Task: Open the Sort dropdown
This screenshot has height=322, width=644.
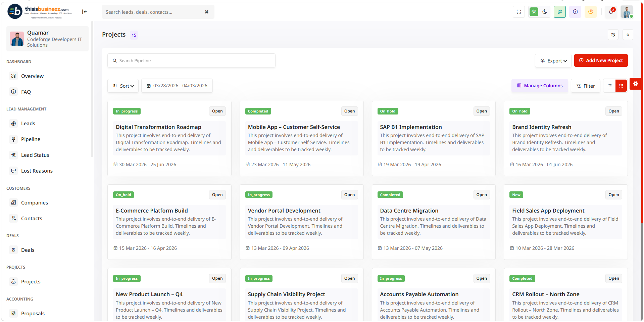Action: (123, 86)
